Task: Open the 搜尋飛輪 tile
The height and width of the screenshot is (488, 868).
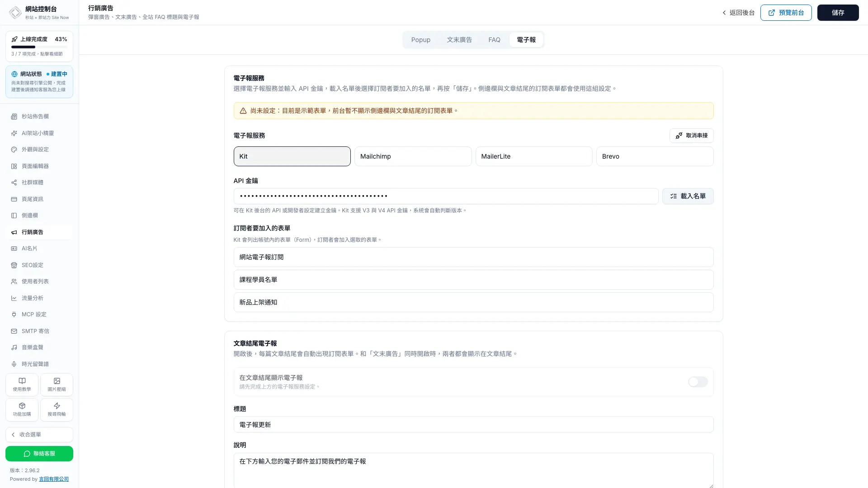Action: pos(57,409)
